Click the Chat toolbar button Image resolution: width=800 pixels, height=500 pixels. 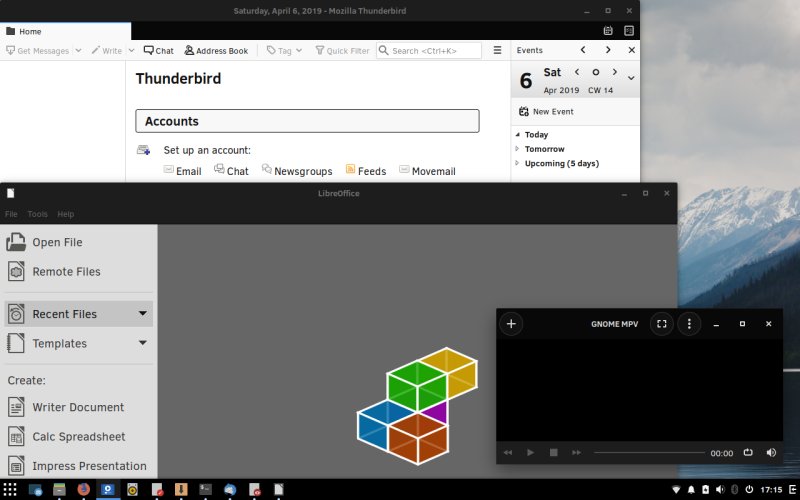point(158,50)
